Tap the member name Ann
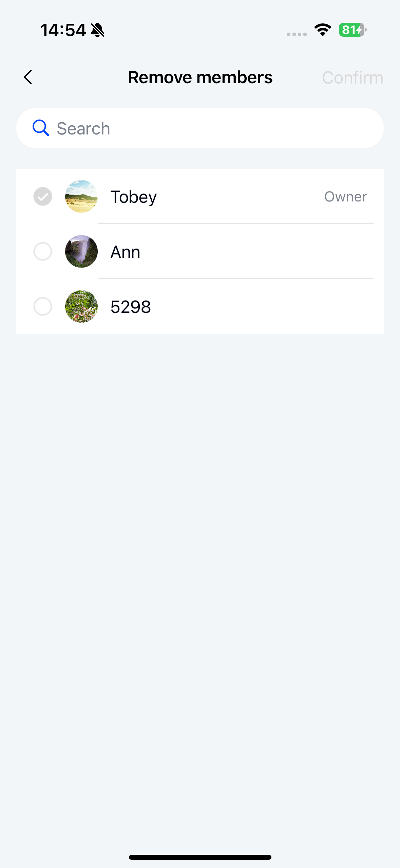Image resolution: width=400 pixels, height=868 pixels. coord(125,252)
